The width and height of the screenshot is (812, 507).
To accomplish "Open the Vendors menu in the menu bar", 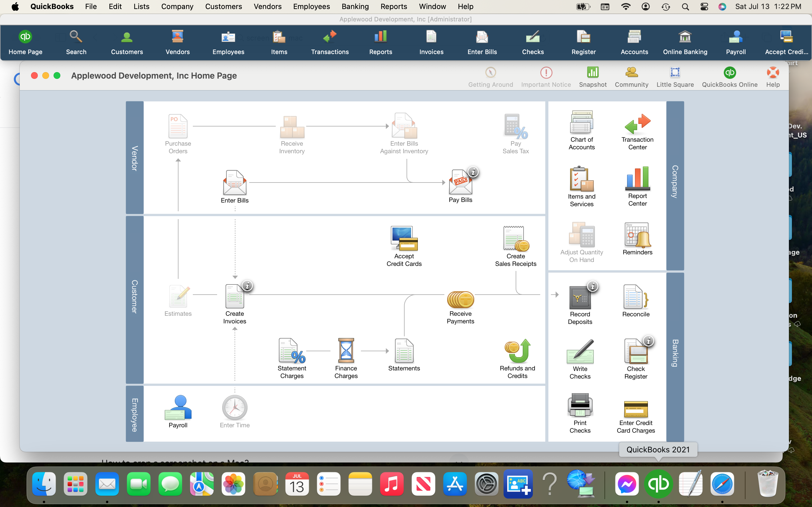I will point(267,6).
